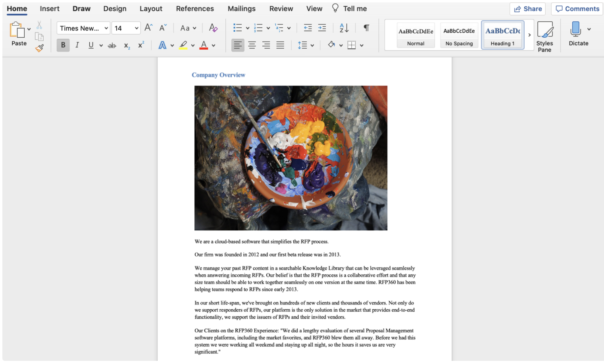
Task: Open the Mailings tab
Action: 242,9
